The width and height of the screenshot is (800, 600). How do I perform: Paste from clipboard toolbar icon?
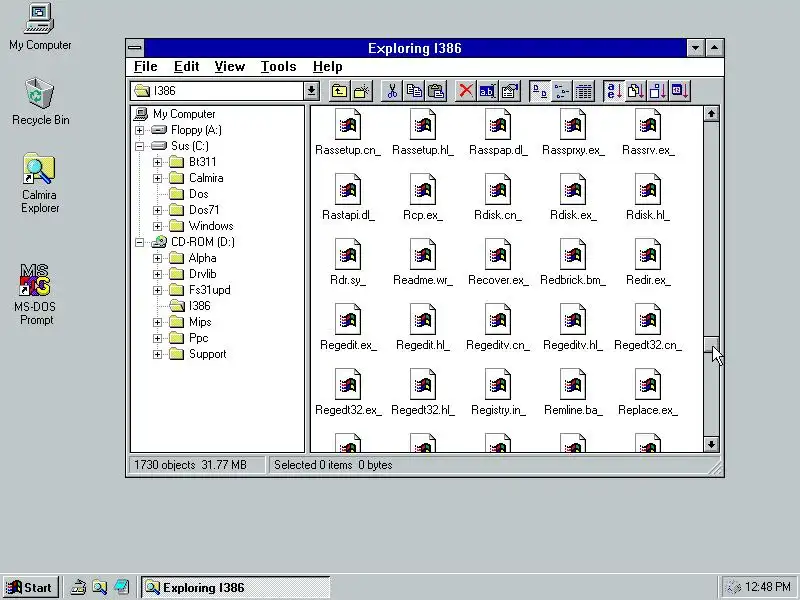coord(436,91)
